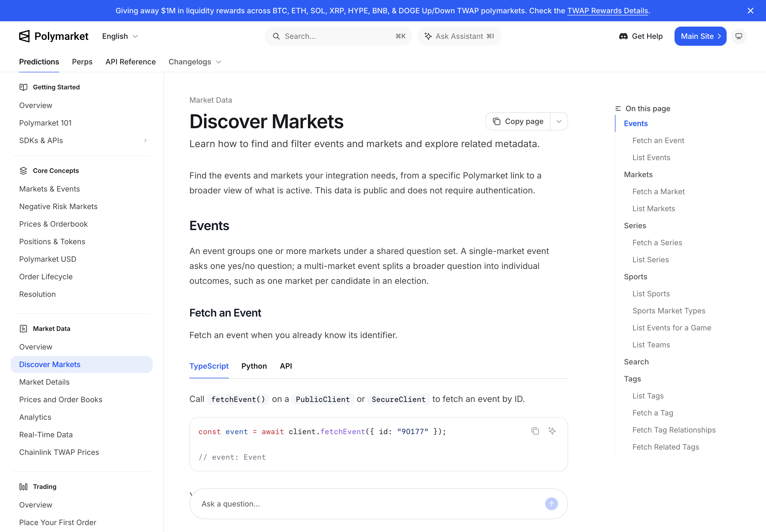Open Positions & Tokens page

(52, 242)
